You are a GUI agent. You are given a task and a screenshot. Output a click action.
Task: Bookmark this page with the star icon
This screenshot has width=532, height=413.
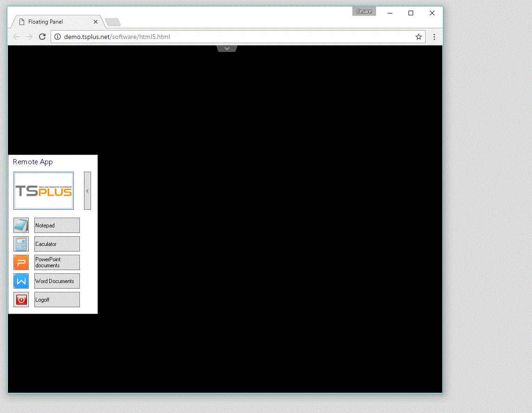pos(419,37)
